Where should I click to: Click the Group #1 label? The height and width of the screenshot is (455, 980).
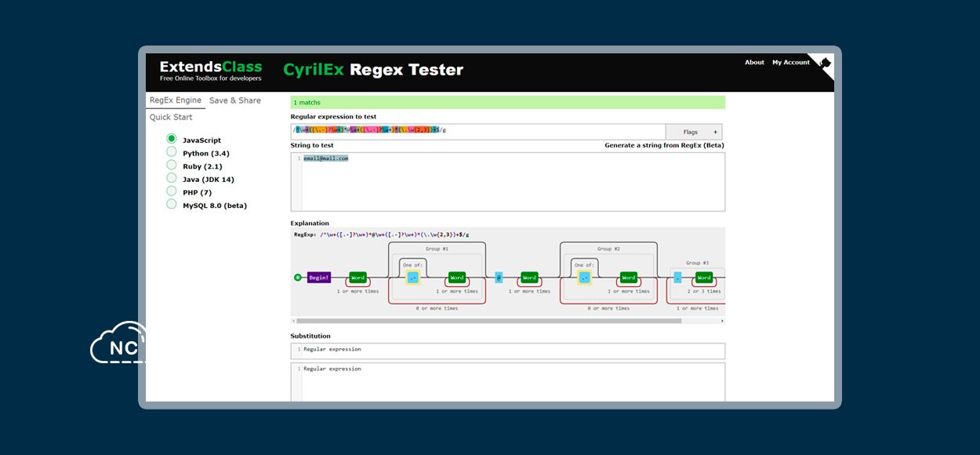coord(437,249)
